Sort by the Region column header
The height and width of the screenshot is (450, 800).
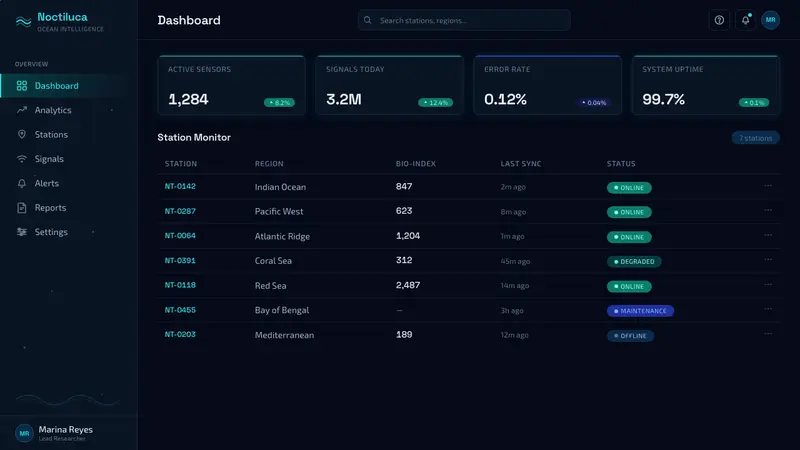click(269, 164)
